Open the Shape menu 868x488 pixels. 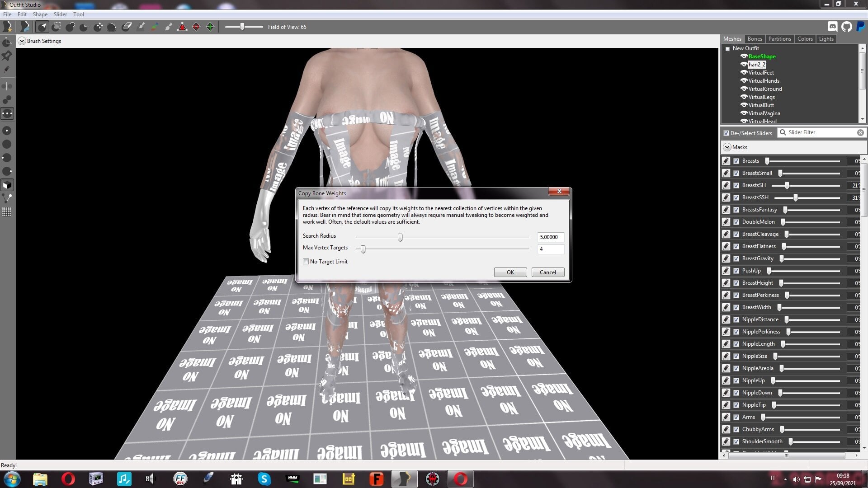click(40, 14)
